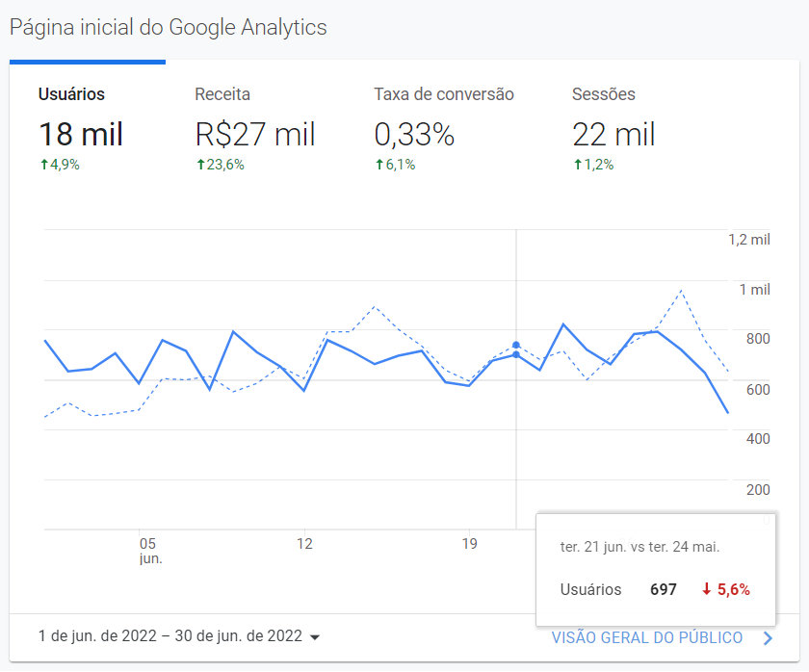Click the green up arrow under Usuários
The image size is (809, 672).
click(x=42, y=165)
